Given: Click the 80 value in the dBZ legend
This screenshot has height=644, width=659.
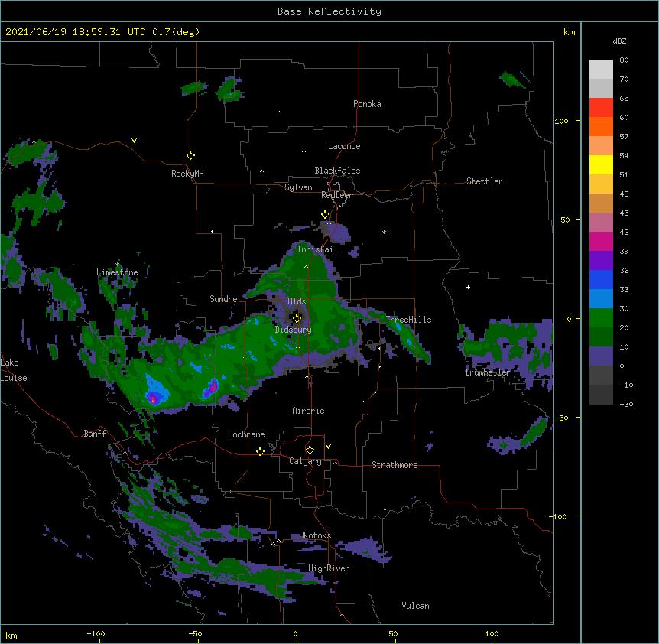Looking at the screenshot, I should pos(624,60).
